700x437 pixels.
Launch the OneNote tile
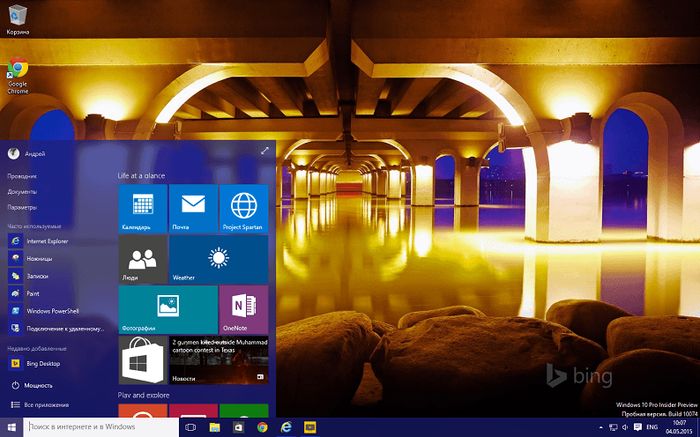[x=244, y=309]
